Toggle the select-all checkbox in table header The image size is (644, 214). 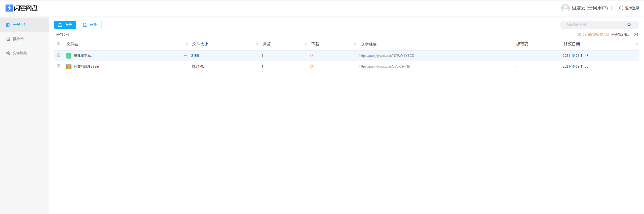[x=59, y=44]
